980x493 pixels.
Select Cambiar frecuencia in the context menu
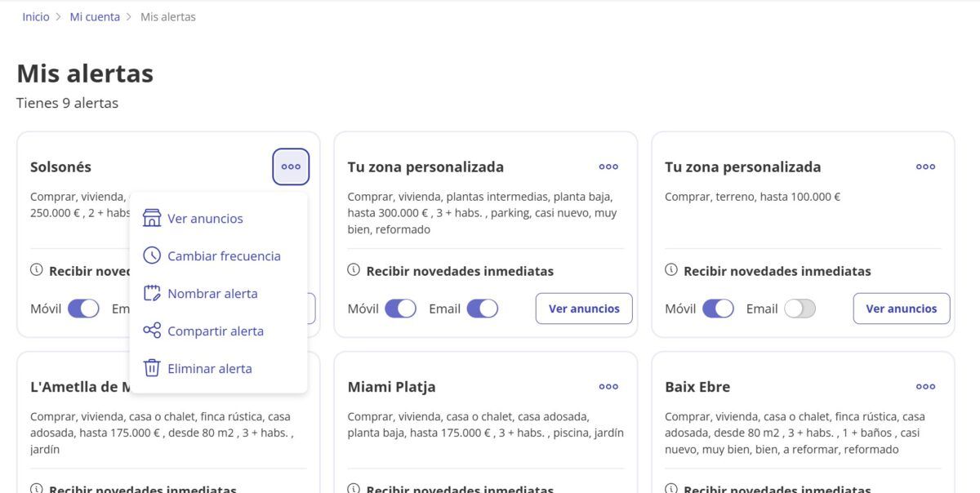point(224,255)
